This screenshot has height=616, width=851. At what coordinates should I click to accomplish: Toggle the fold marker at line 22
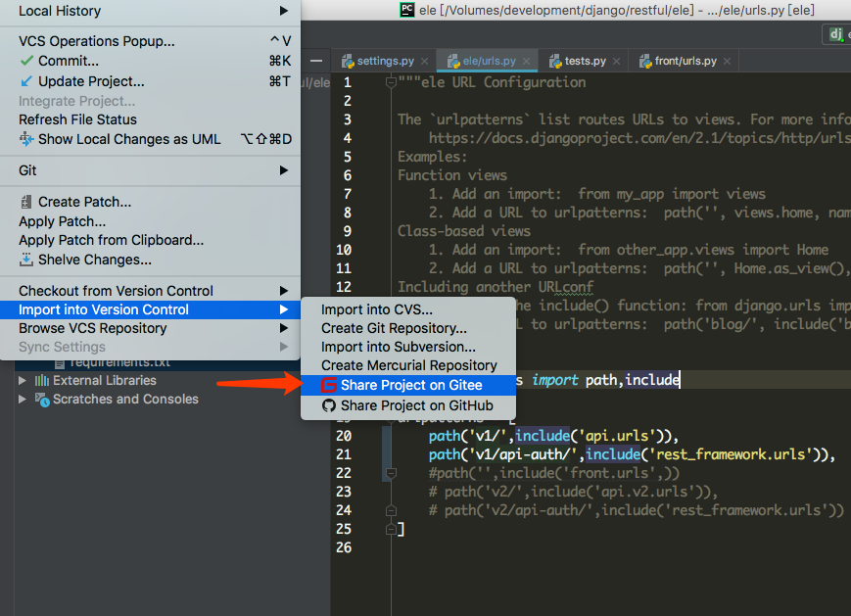(390, 473)
